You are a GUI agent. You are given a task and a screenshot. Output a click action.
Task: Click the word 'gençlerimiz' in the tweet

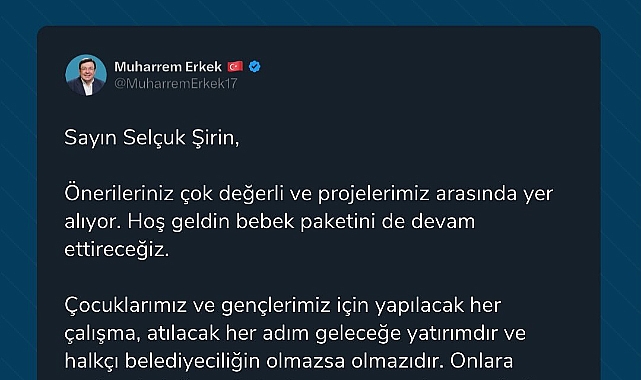pos(276,306)
